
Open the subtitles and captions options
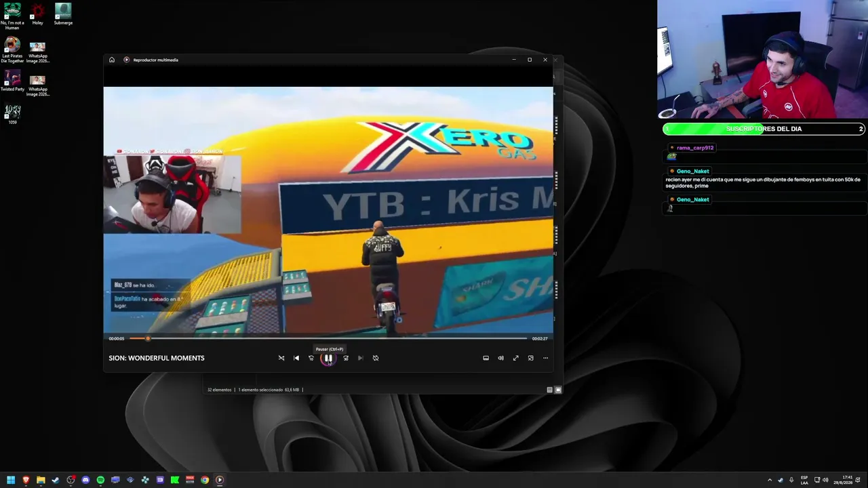click(x=486, y=358)
